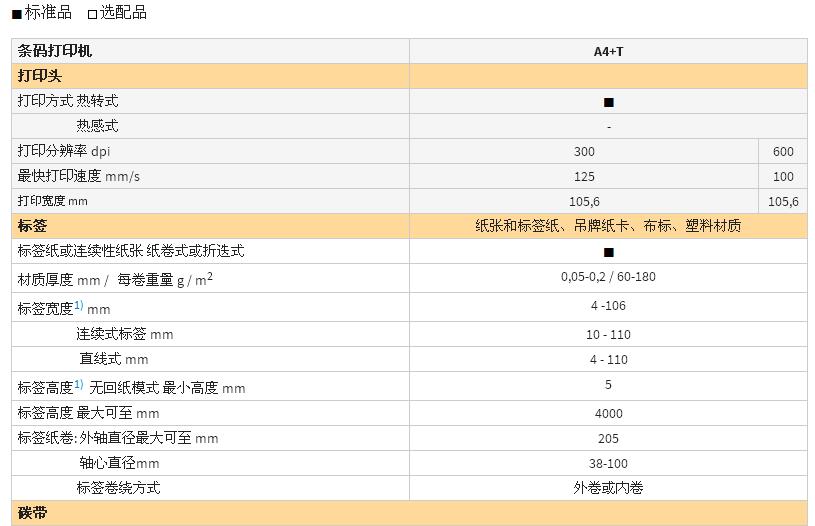
Task: Select the 外卷或内卷 value
Action: 608,488
